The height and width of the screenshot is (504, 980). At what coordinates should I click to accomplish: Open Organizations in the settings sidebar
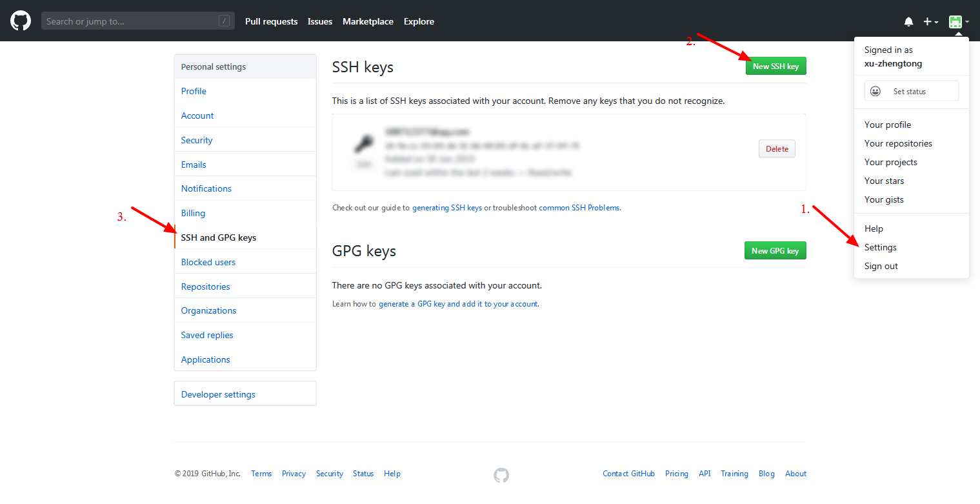[245, 310]
